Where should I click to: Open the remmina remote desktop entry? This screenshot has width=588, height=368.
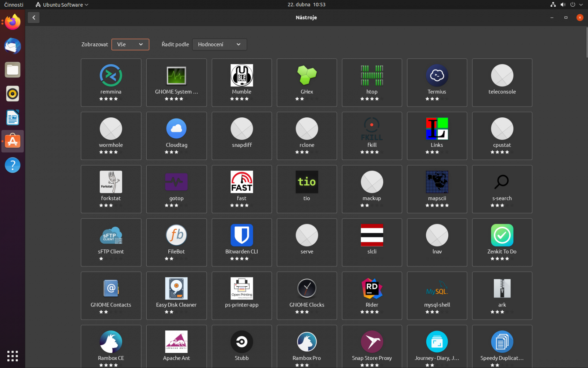click(x=111, y=82)
